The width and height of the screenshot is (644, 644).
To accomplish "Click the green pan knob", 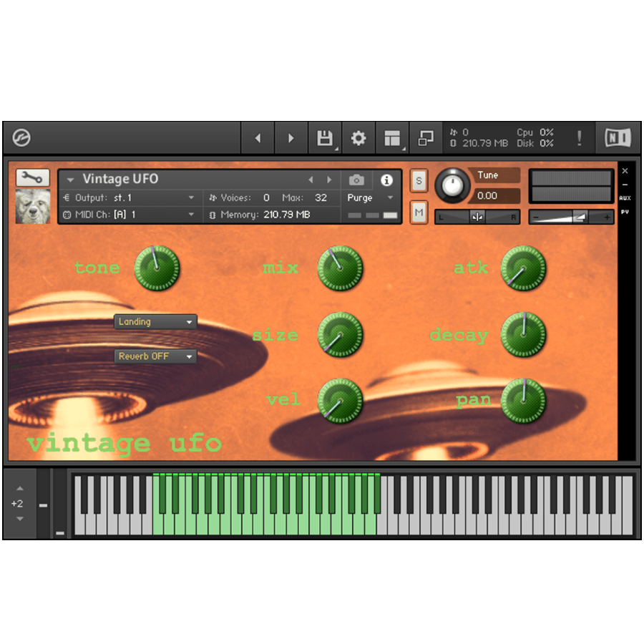I will click(x=523, y=401).
